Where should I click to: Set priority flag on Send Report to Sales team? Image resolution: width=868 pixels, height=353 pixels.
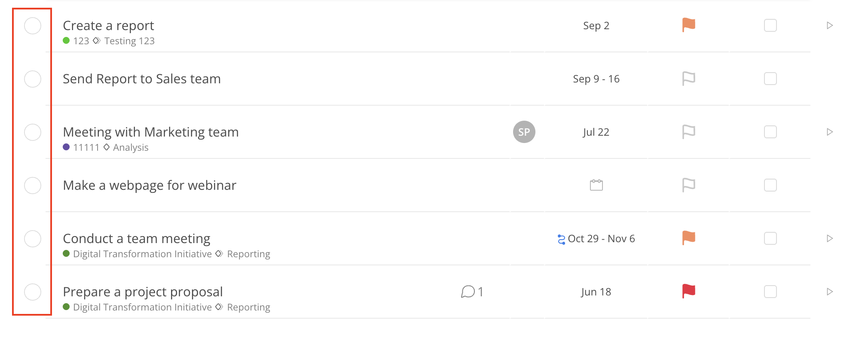688,78
